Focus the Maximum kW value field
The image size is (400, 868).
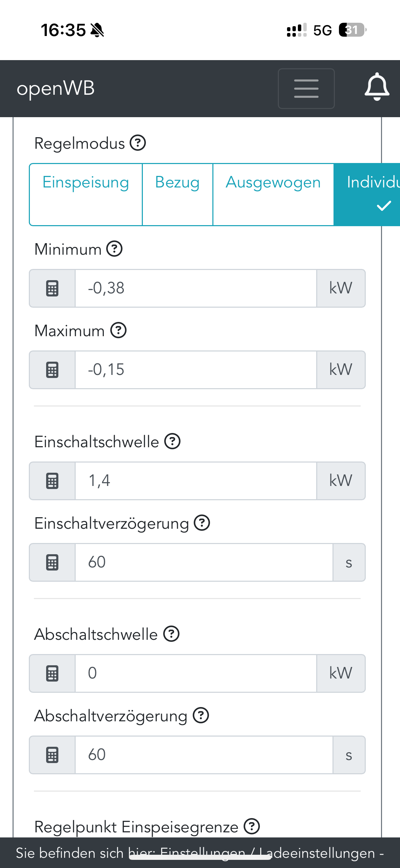pyautogui.click(x=196, y=370)
